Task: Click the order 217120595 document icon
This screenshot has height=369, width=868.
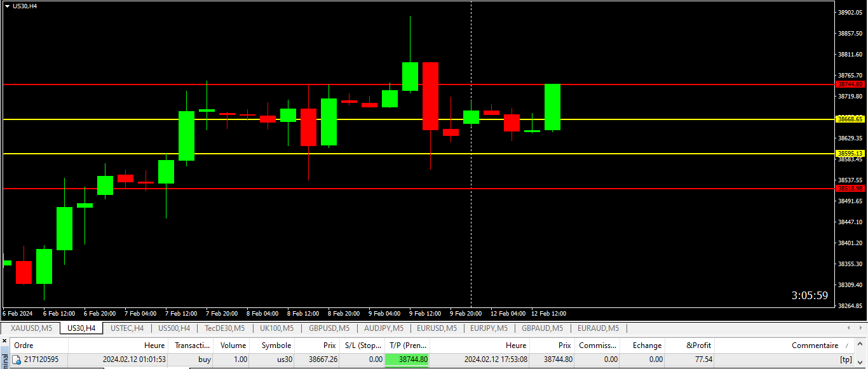Action: tap(17, 359)
